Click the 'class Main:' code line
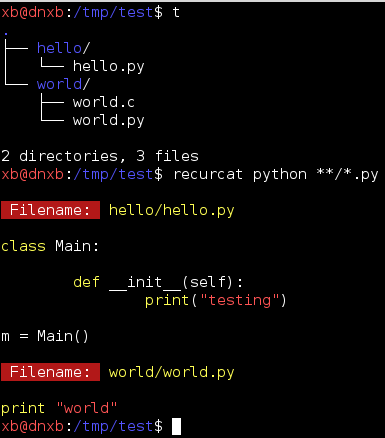 click(50, 246)
